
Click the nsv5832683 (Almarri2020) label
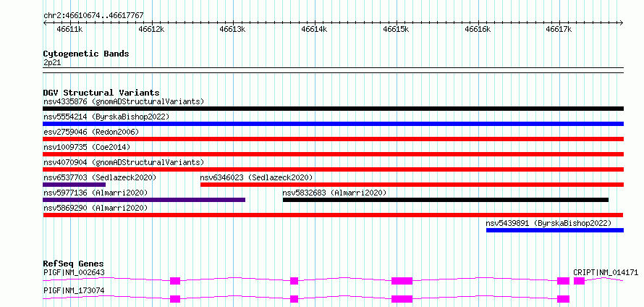point(335,193)
